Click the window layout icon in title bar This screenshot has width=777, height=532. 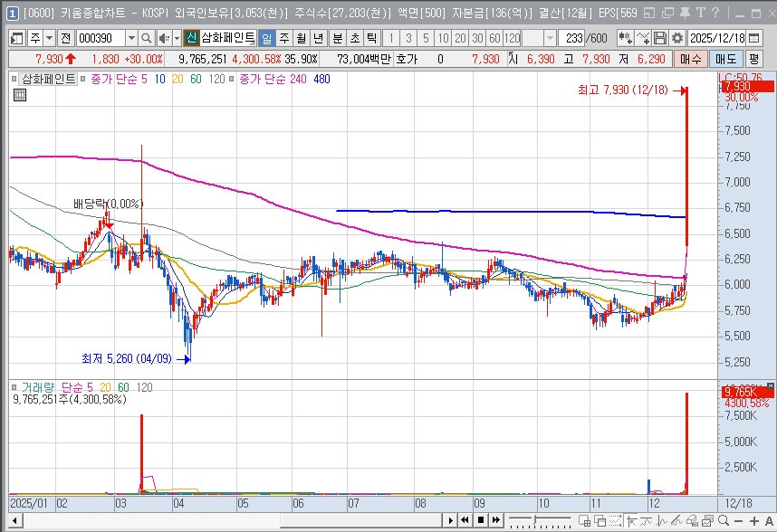649,13
